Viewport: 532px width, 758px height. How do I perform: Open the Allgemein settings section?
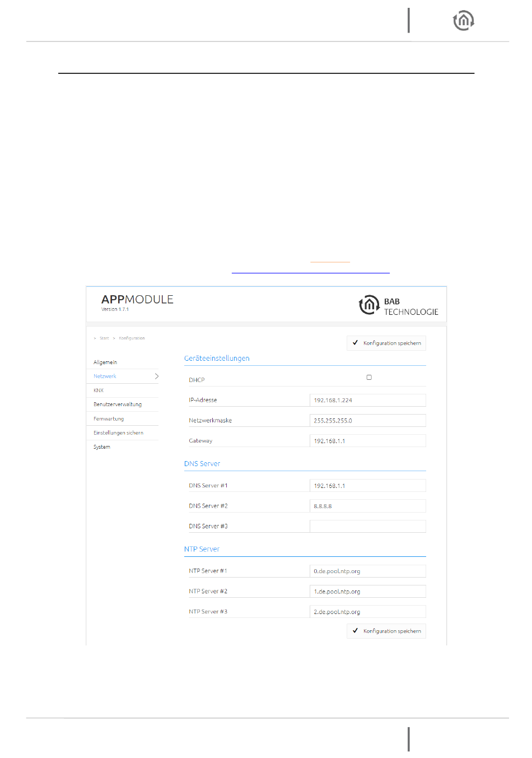pos(105,362)
